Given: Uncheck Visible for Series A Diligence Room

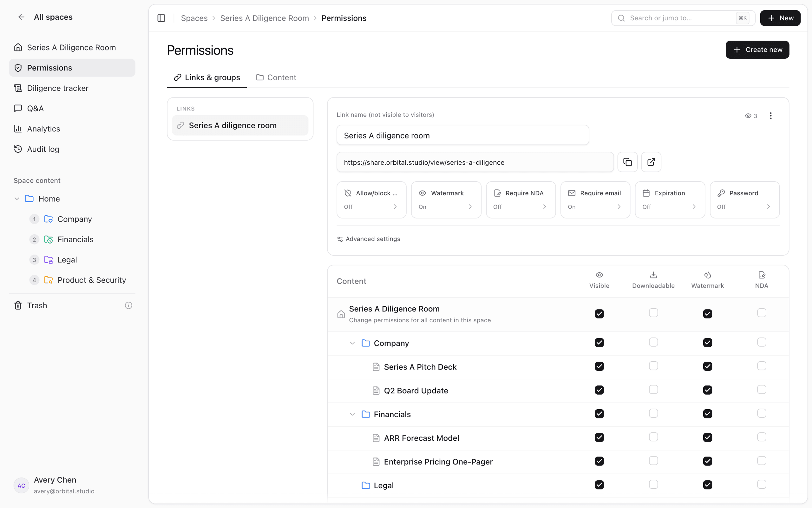Looking at the screenshot, I should [x=599, y=314].
